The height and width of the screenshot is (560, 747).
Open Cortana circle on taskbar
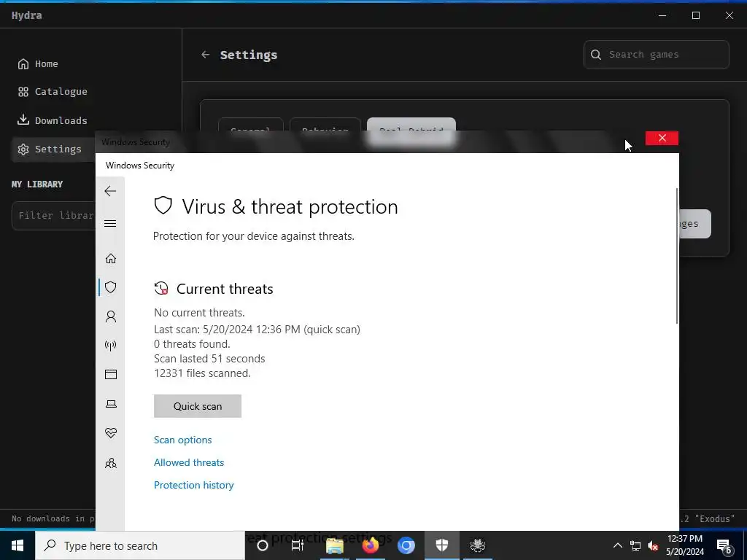pyautogui.click(x=263, y=545)
